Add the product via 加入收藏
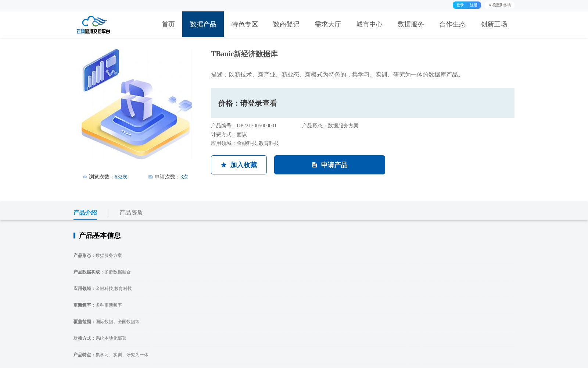Screen dimensions: 588x368 coord(239,165)
